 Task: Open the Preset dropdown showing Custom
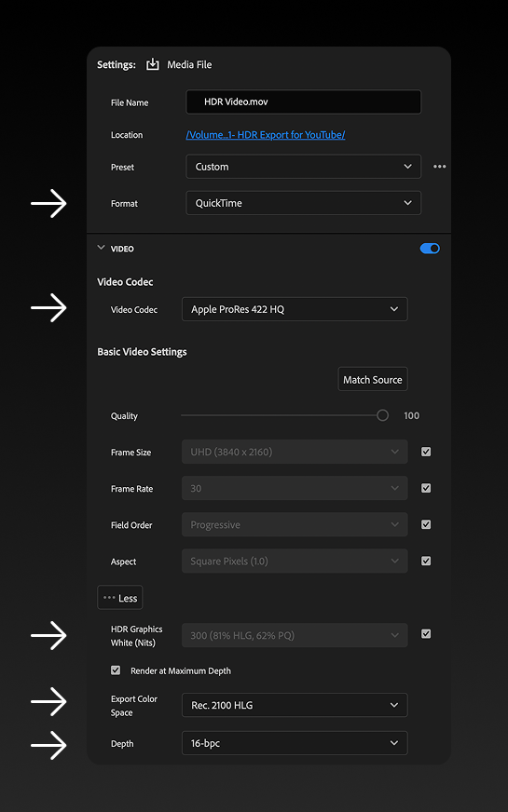pos(303,167)
